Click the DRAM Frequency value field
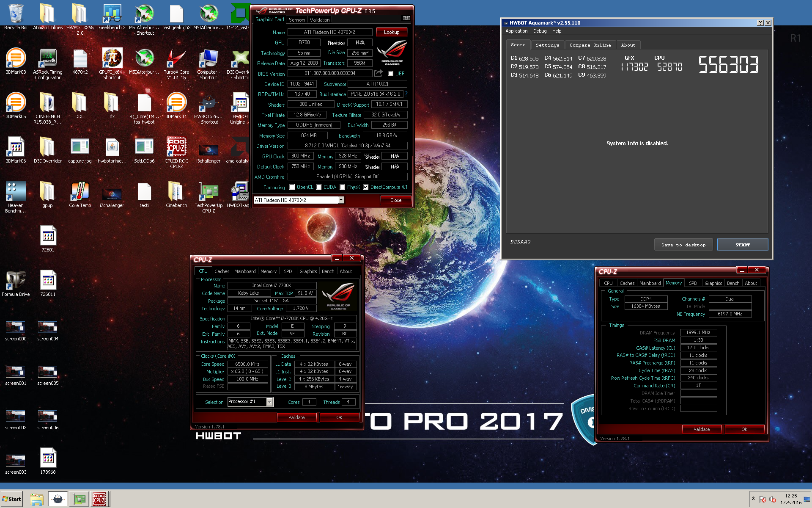The image size is (812, 508). tap(698, 333)
